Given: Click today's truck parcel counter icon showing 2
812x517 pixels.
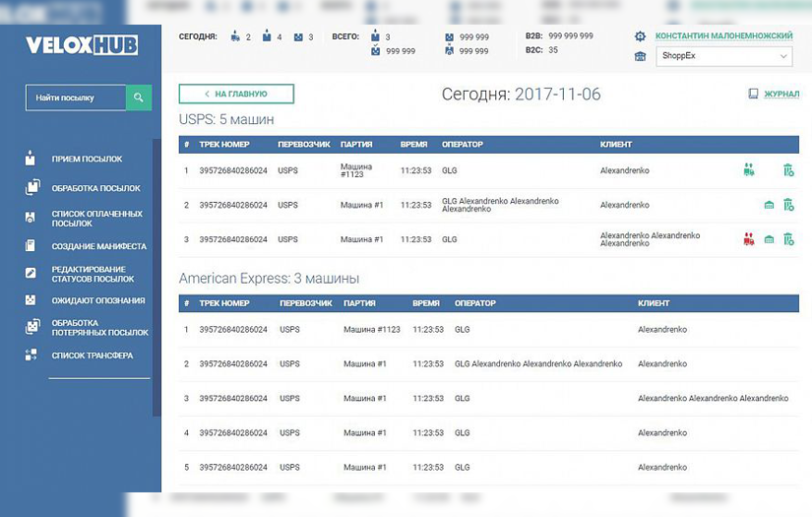Looking at the screenshot, I should pyautogui.click(x=235, y=36).
